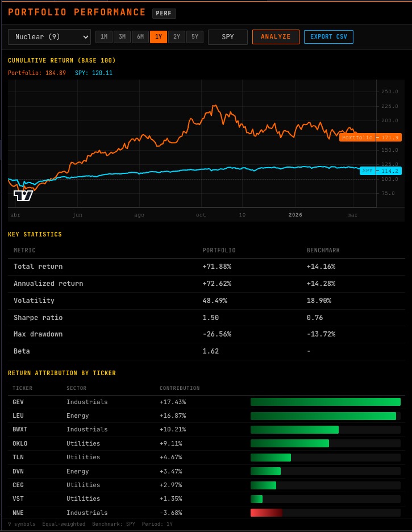The width and height of the screenshot is (412, 532).
Task: Click the GEV contribution bar
Action: (x=326, y=402)
